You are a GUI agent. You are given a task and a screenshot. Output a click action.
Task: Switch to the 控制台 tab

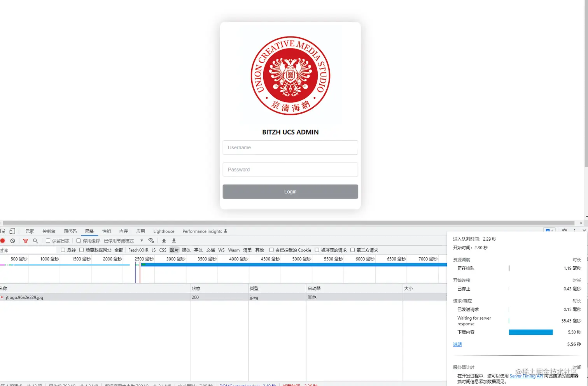[x=49, y=231]
